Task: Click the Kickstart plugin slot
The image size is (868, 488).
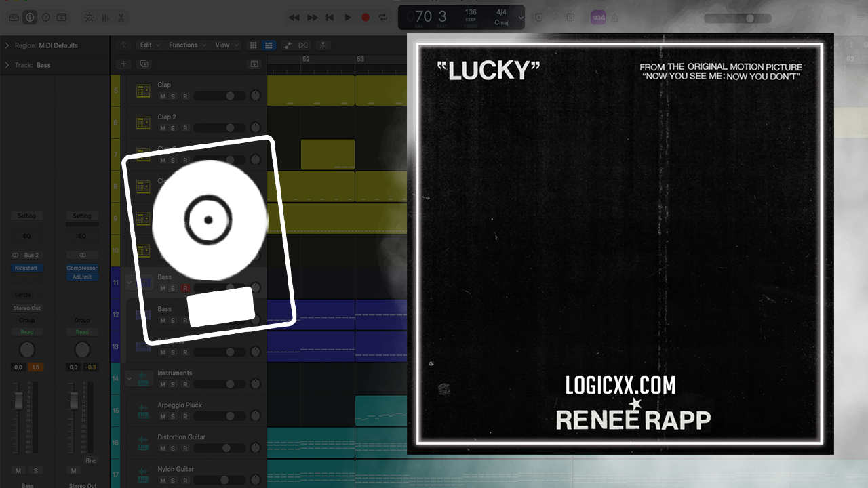Action: [26, 268]
